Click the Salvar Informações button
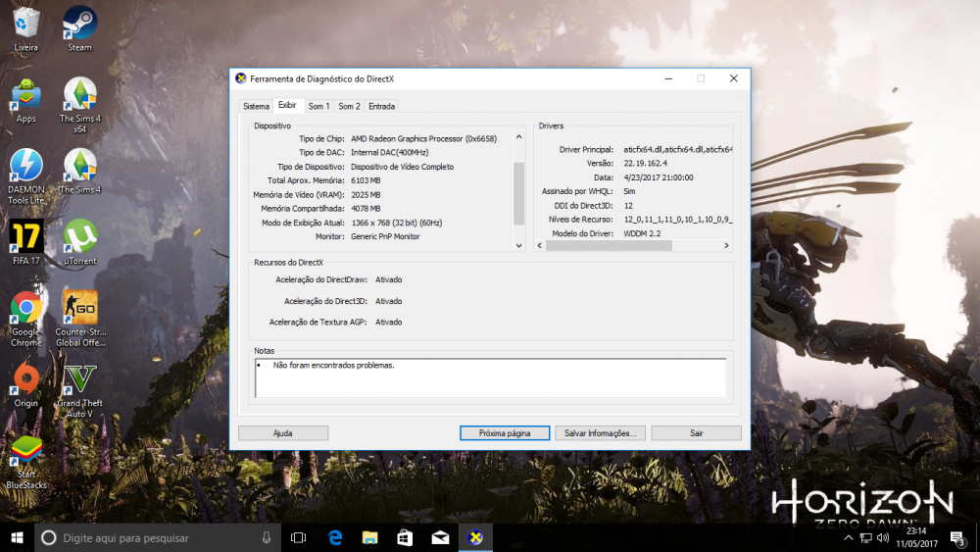This screenshot has height=552, width=980. [x=600, y=432]
